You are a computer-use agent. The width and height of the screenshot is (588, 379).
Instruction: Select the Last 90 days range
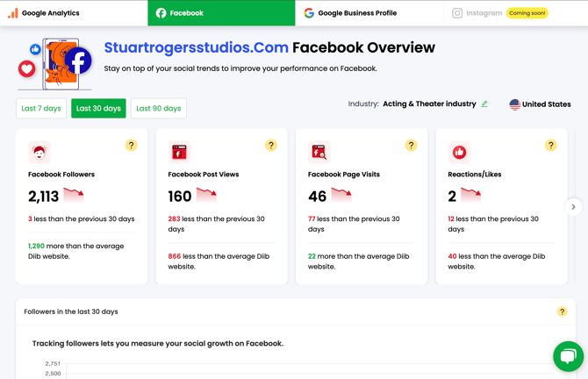(159, 109)
